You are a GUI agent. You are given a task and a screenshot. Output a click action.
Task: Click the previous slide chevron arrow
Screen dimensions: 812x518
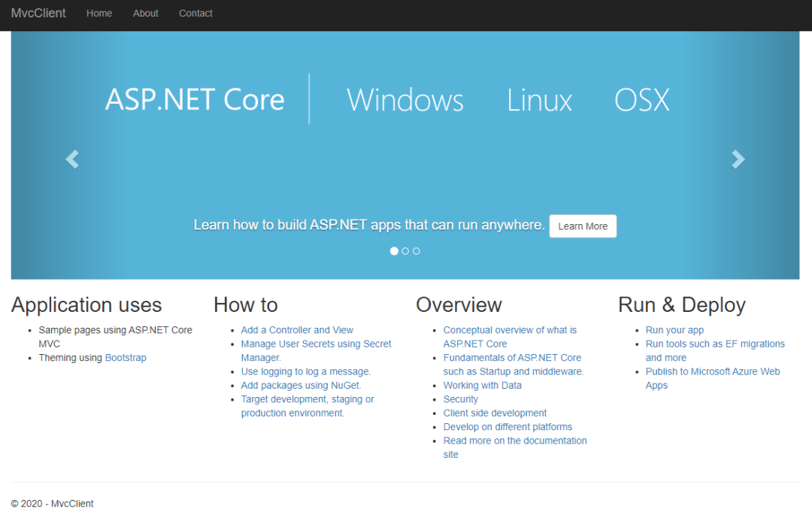point(72,159)
